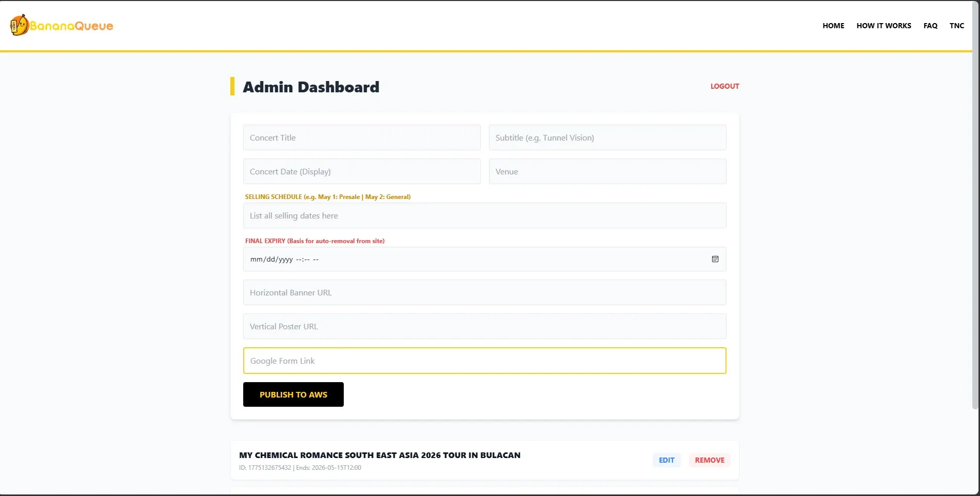Open HOW IT WORKS page
980x496 pixels.
point(884,26)
